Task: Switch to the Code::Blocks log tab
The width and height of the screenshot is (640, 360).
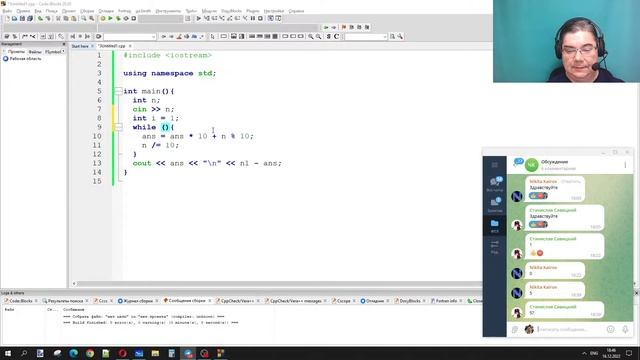Action: [20, 301]
